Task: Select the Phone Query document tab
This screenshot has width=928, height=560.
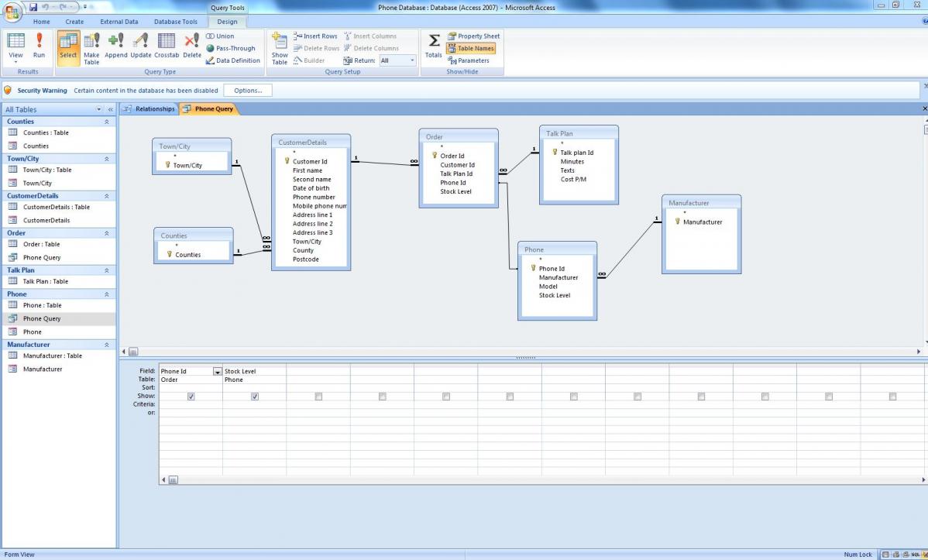Action: 208,109
